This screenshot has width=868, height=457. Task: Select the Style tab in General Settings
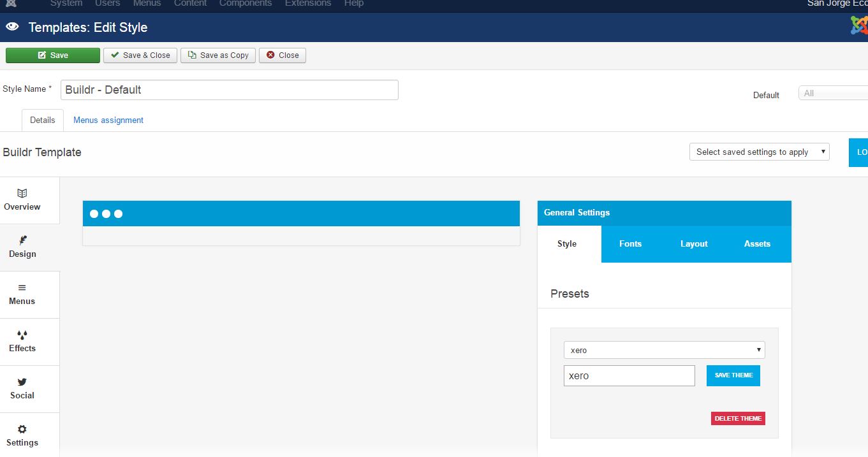pyautogui.click(x=567, y=243)
